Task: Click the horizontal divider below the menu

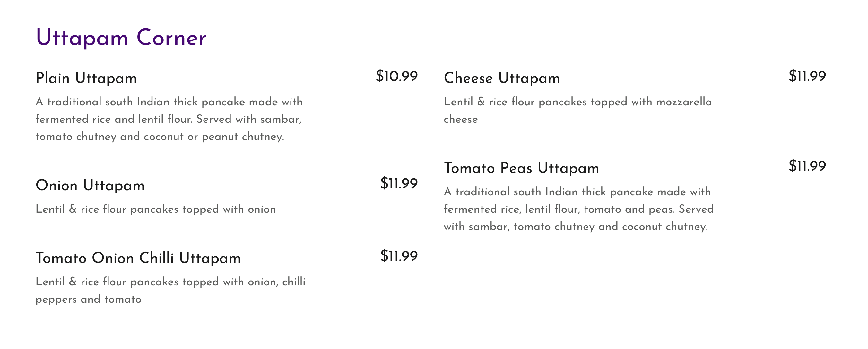Action: (431, 345)
